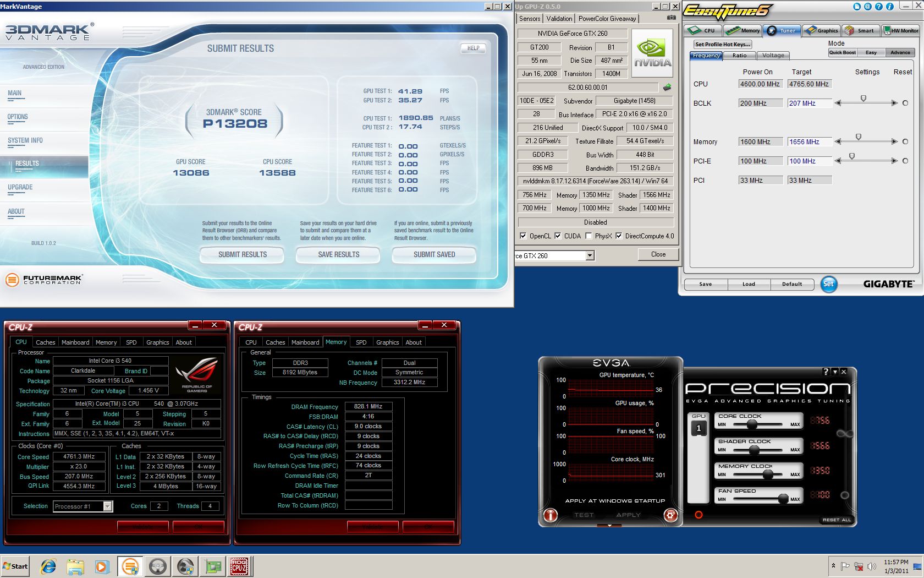Click the Fan Speed slider knob
Screen dimensions: 924x578
(783, 499)
